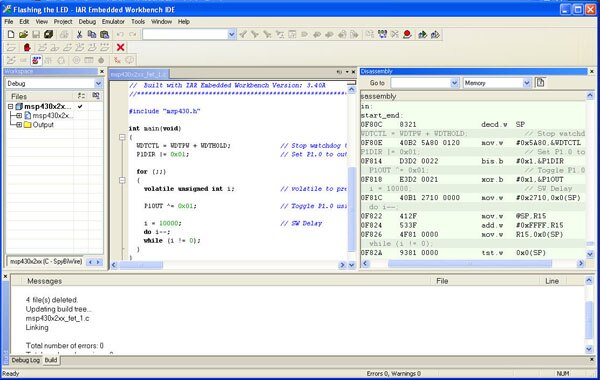This screenshot has width=600, height=380.
Task: Click the editor horizontal scrollbar thumb
Action: [x=141, y=265]
